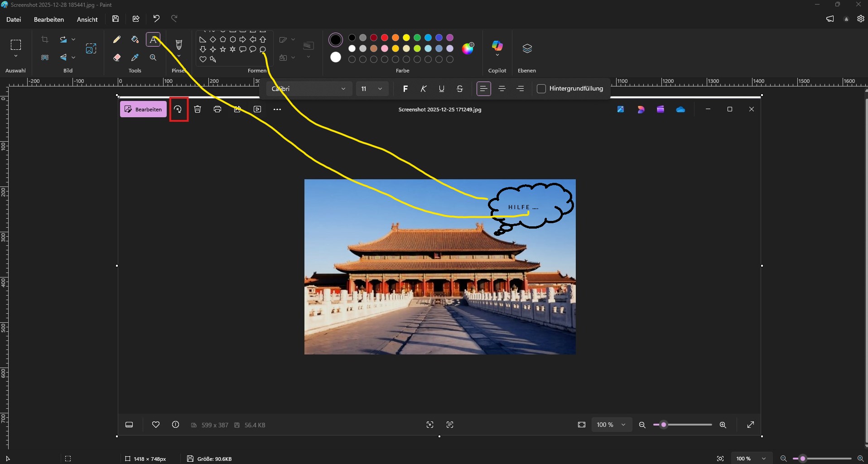This screenshot has height=464, width=868.
Task: Open the Layers (Ebenen) panel
Action: 527,49
